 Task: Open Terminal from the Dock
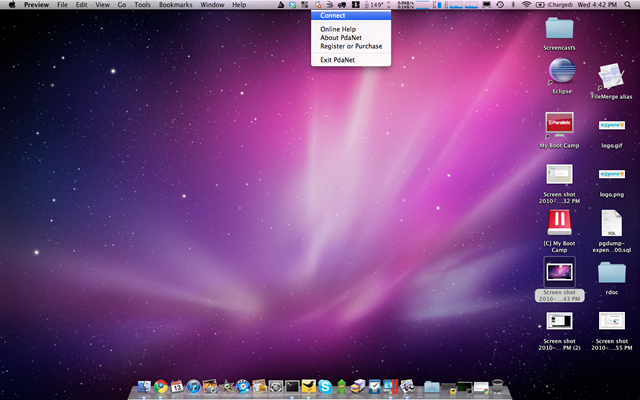coord(292,386)
